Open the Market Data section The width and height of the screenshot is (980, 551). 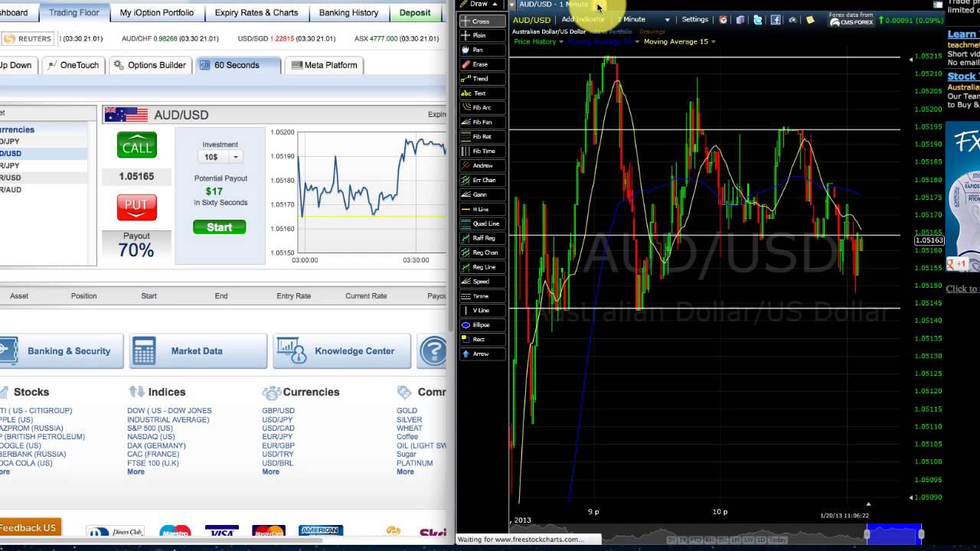pos(198,351)
